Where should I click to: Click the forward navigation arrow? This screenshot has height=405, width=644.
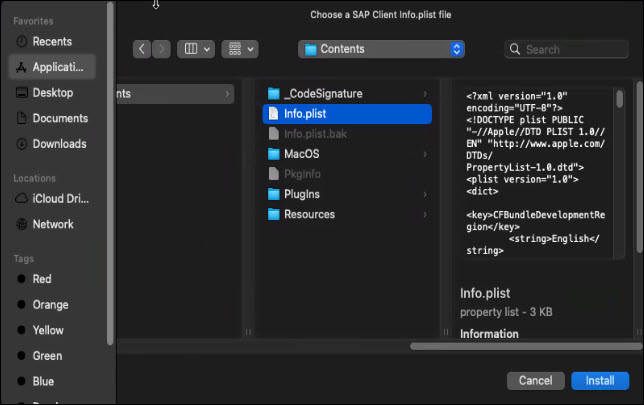pos(161,49)
